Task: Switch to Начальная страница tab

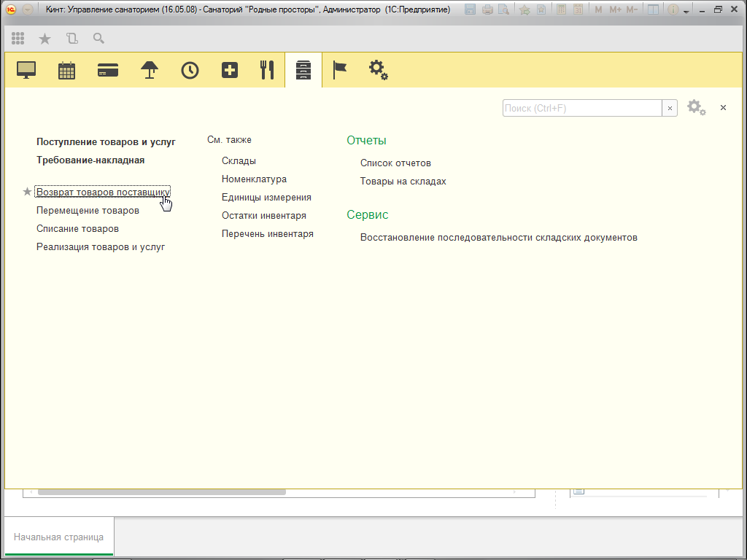Action: point(58,537)
